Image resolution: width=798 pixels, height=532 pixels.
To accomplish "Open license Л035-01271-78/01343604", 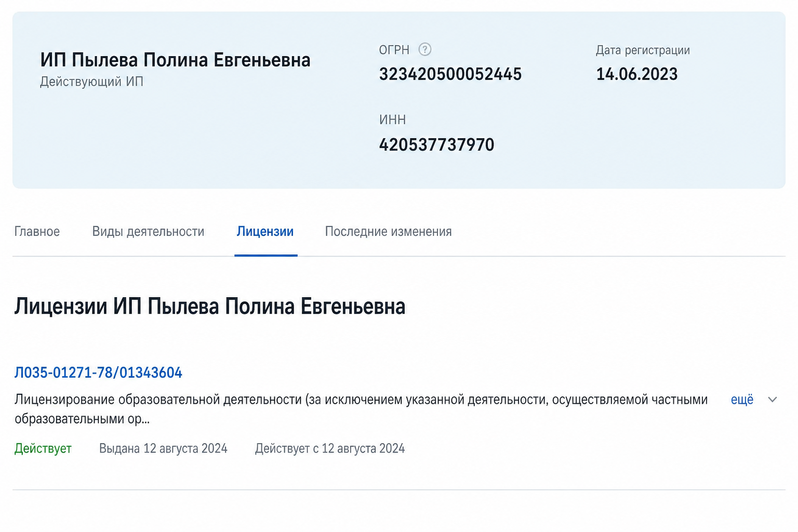I will coord(98,373).
